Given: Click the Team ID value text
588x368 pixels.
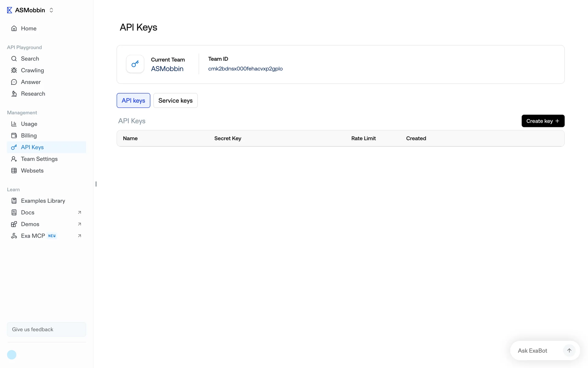Looking at the screenshot, I should 245,69.
